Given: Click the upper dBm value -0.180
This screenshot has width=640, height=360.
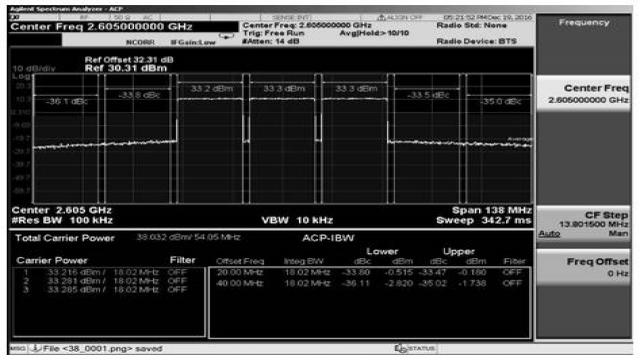Looking at the screenshot, I should [x=472, y=272].
